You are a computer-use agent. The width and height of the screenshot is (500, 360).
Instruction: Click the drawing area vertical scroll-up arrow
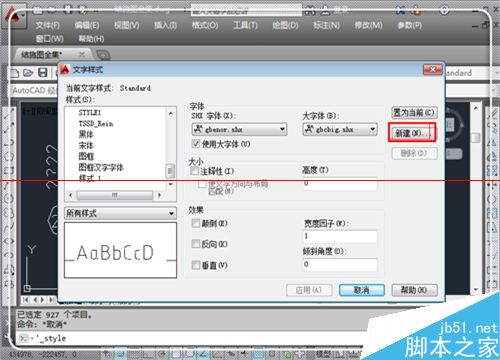click(x=476, y=108)
